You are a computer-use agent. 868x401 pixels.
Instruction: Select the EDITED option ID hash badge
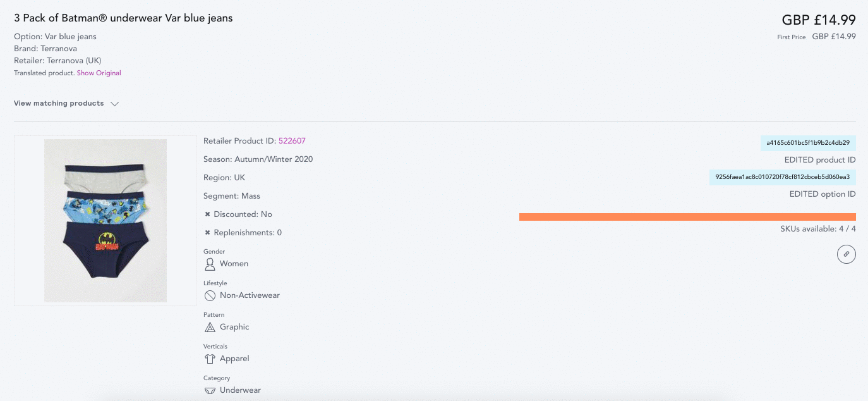783,177
